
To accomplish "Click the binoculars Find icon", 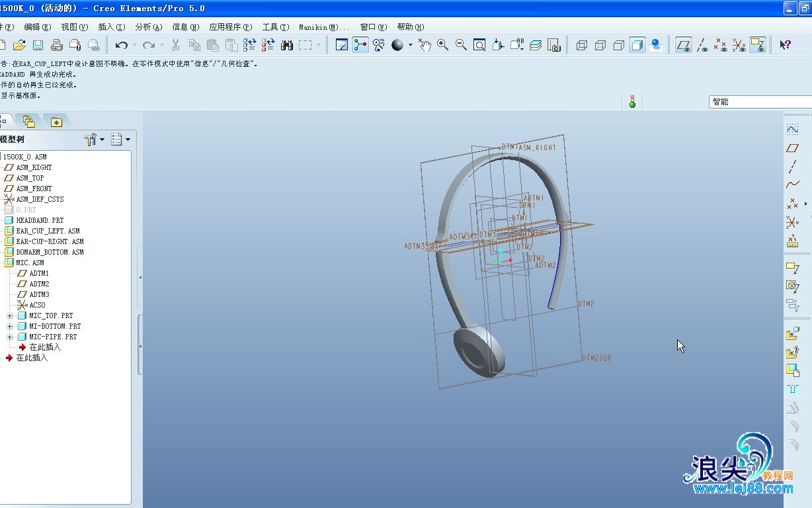I will [x=286, y=45].
